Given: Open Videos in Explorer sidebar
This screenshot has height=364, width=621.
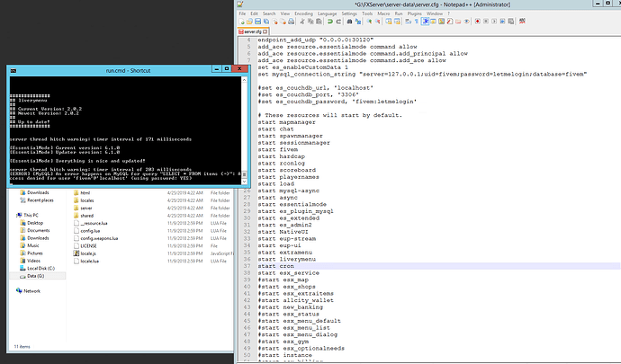Looking at the screenshot, I should pos(33,261).
